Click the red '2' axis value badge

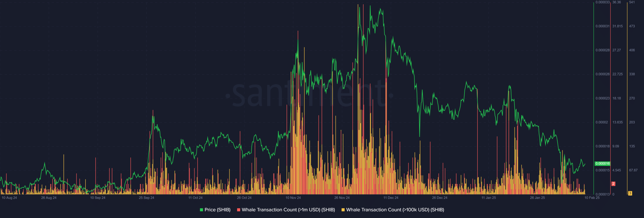[x=613, y=184]
